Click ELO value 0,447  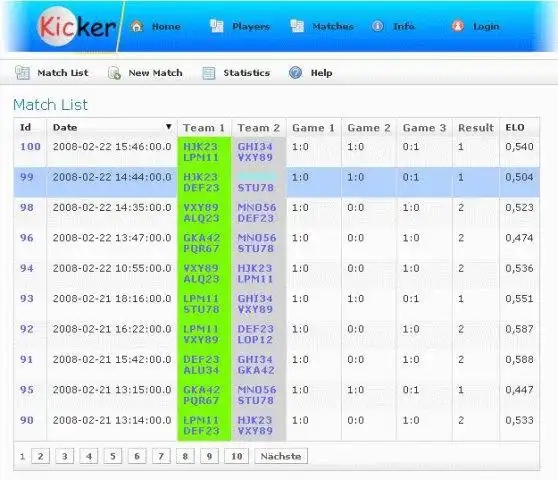[519, 390]
